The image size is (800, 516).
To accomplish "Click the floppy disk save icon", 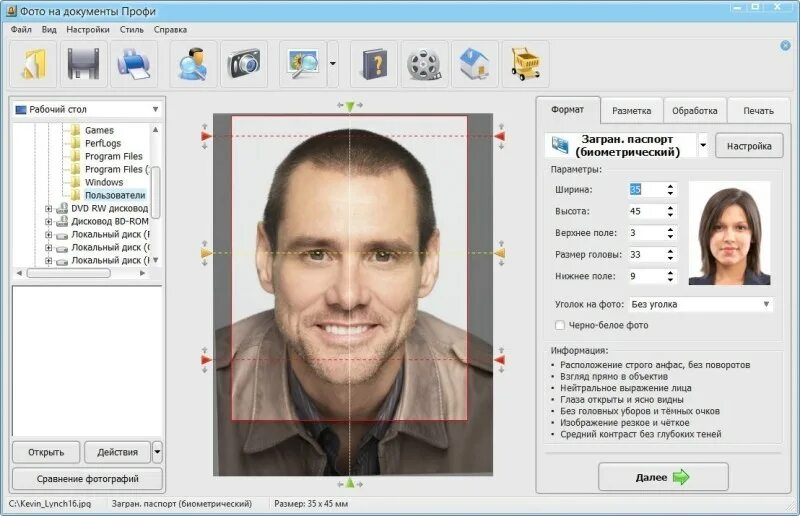I will click(x=83, y=64).
